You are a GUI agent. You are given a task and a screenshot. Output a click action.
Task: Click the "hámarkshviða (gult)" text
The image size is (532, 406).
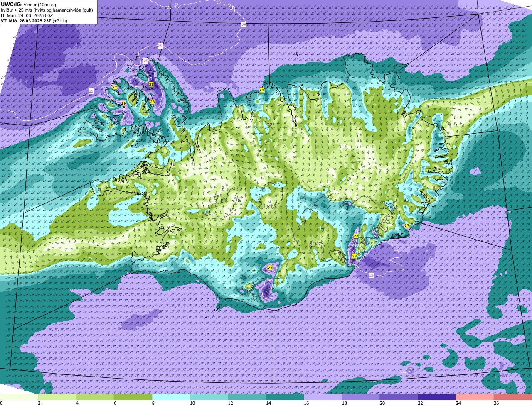tap(73, 10)
